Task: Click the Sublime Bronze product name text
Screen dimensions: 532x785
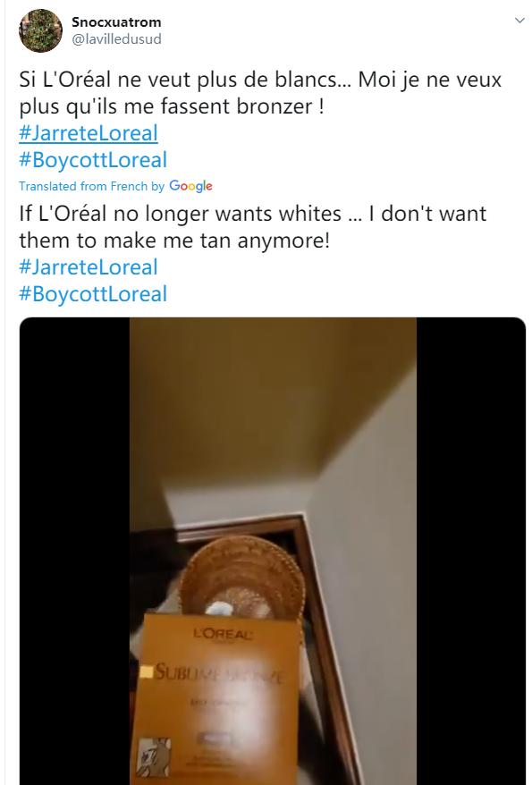Action: [218, 672]
